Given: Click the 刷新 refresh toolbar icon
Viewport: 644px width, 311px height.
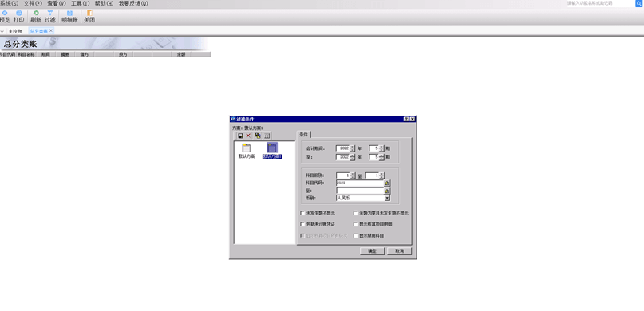Looking at the screenshot, I should 36,17.
